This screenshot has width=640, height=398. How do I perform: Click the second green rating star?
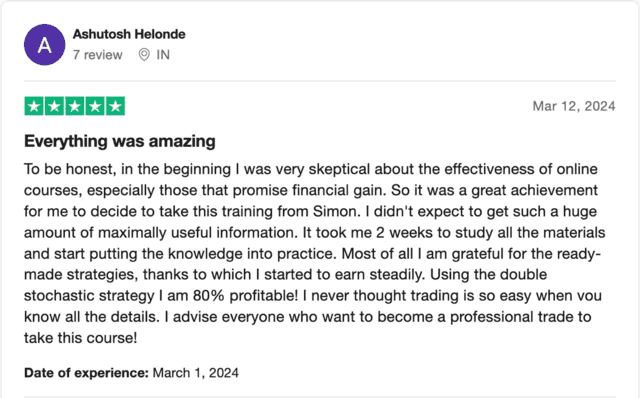(54, 106)
